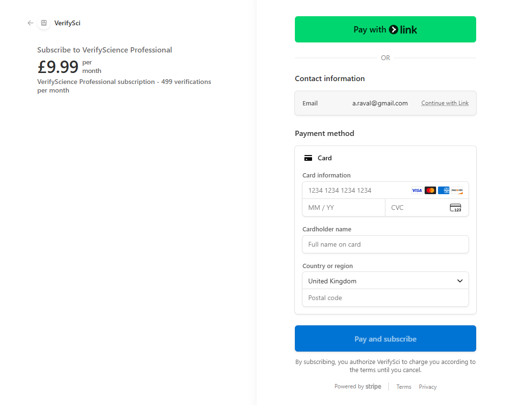Open the Terms link in the footer
Screen dimensions: 532x405
[x=404, y=387]
